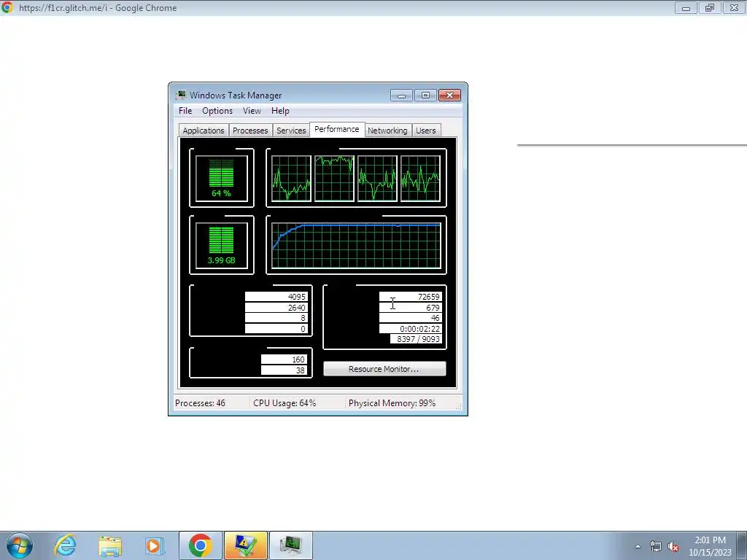Click the 64 % CPU usage meter
Viewport: 747px width, 560px height.
[222, 178]
